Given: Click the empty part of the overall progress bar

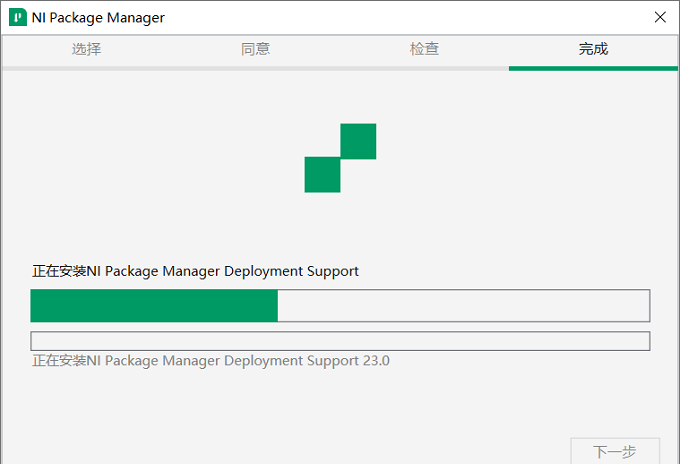Looking at the screenshot, I should pyautogui.click(x=464, y=306).
